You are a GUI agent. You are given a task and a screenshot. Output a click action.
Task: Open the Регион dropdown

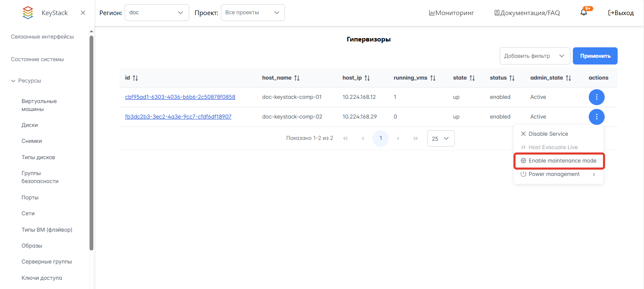click(x=157, y=13)
